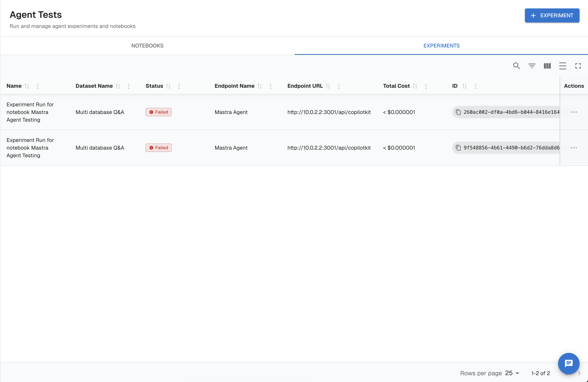
Task: Open Endpoint URL column actions menu
Action: pyautogui.click(x=339, y=86)
